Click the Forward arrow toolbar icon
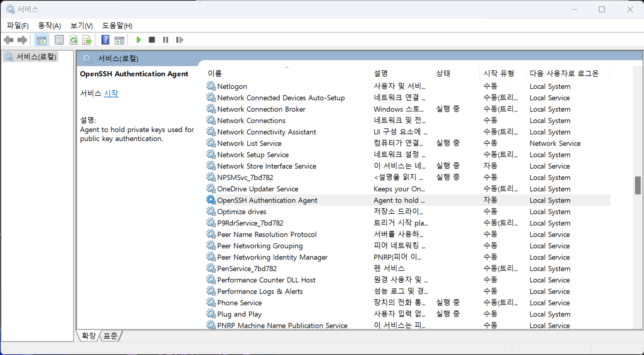The height and width of the screenshot is (355, 644). coord(22,40)
